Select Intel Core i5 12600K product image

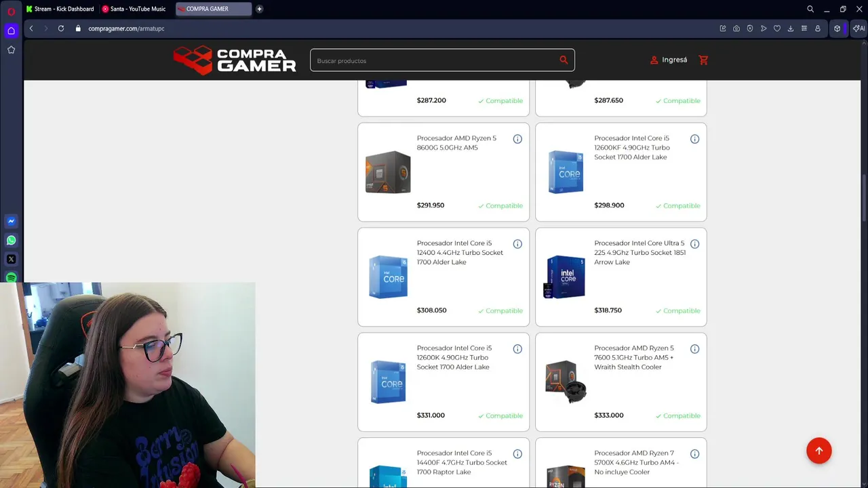pos(388,382)
